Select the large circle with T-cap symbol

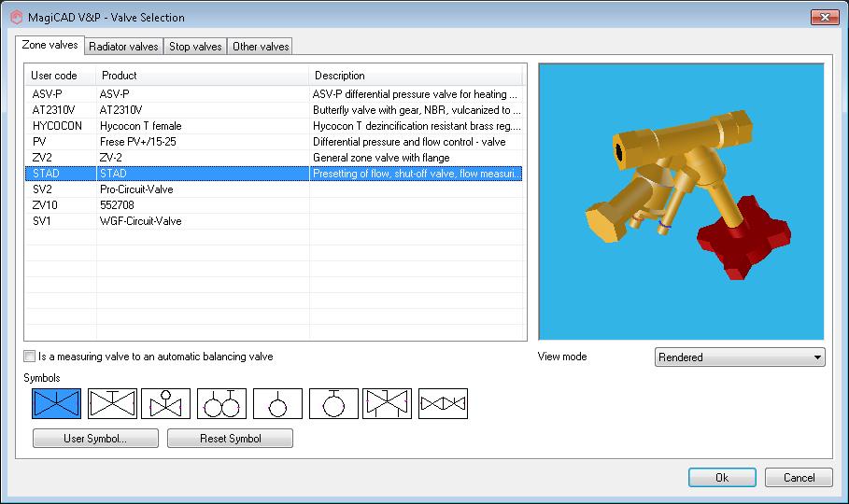click(x=333, y=403)
